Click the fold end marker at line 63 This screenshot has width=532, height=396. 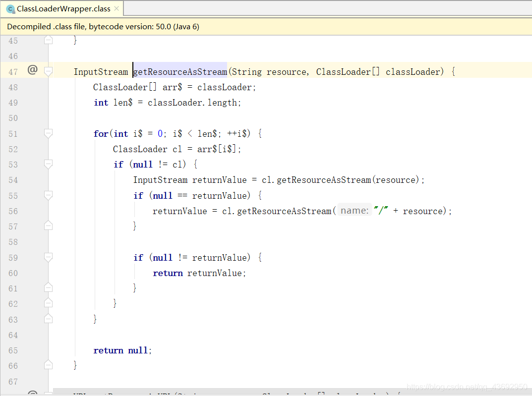tap(49, 318)
